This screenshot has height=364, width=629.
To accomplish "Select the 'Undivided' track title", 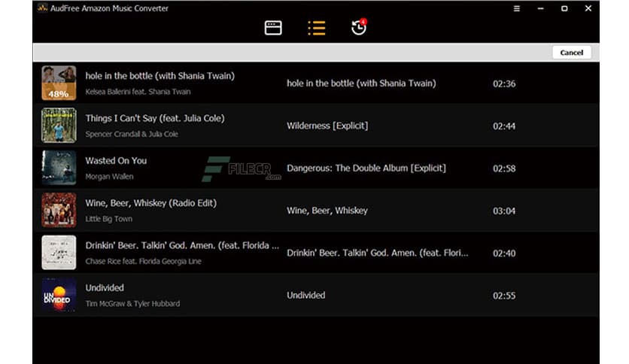I will click(105, 288).
